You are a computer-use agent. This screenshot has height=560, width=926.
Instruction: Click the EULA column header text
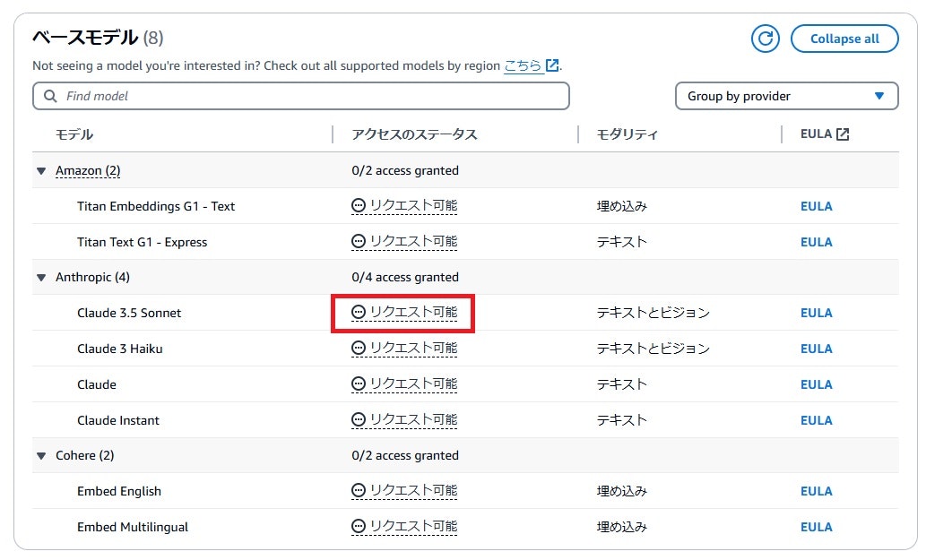tap(816, 134)
